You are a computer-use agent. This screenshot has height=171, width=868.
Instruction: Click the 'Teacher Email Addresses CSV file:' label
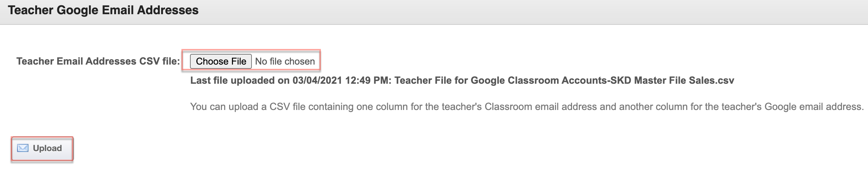pyautogui.click(x=98, y=61)
